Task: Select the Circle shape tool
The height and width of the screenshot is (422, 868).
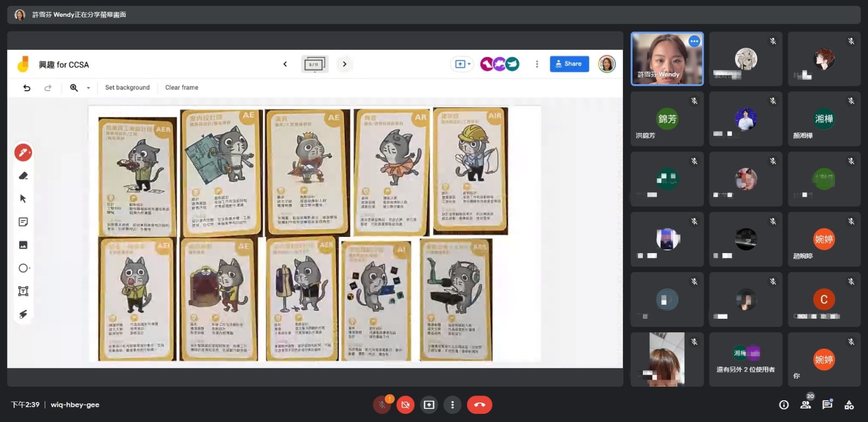Action: (23, 268)
